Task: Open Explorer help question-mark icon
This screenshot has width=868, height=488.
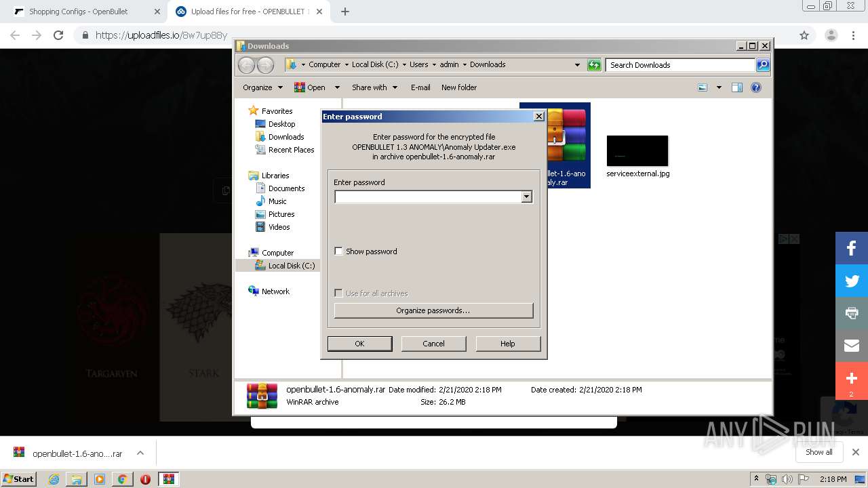Action: [756, 87]
